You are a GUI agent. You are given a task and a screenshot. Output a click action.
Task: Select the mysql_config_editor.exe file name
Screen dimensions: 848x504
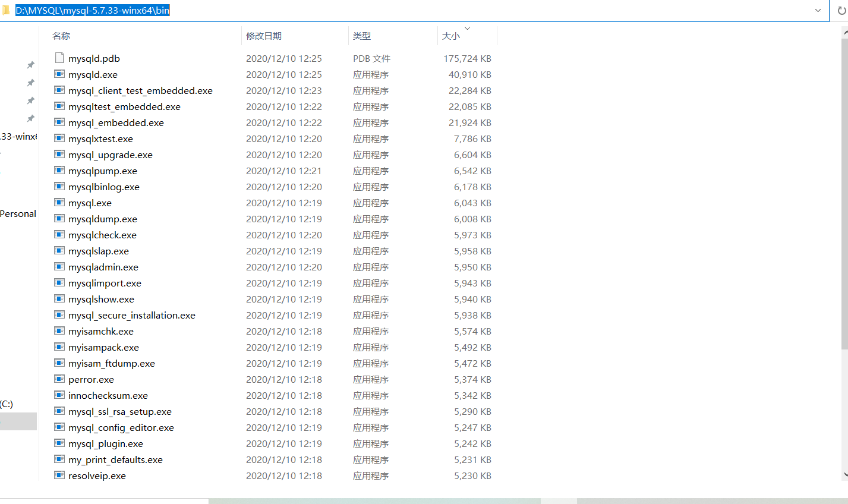coord(121,427)
